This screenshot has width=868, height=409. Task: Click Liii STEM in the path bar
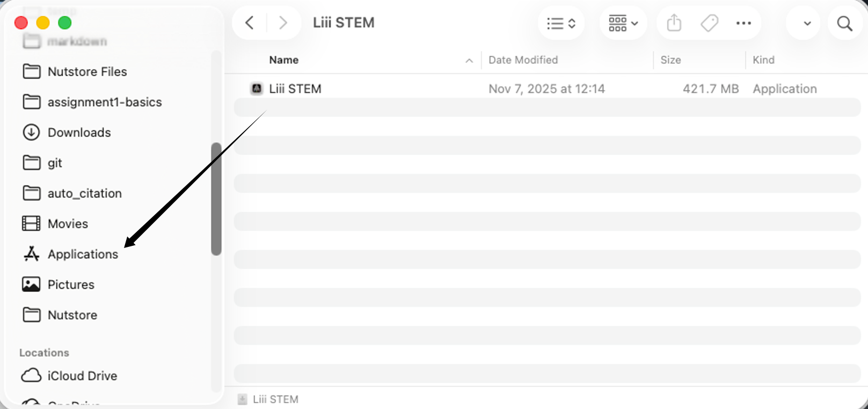(x=275, y=399)
